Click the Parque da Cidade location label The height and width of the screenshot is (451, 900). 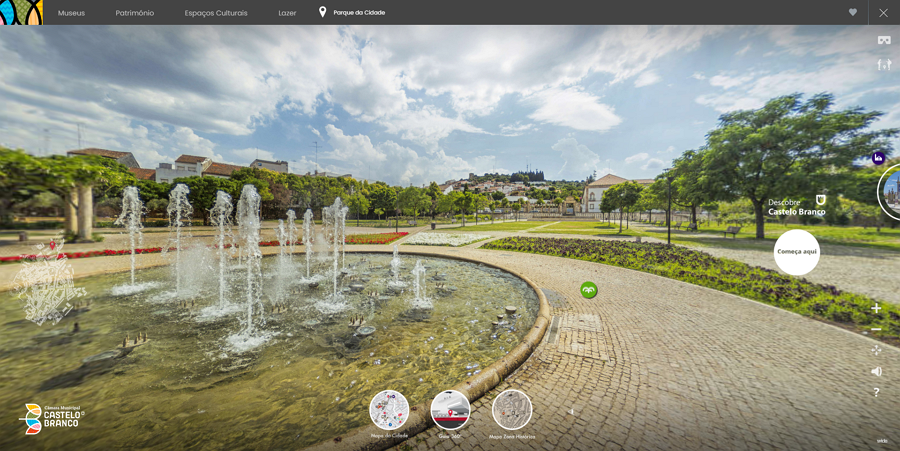pyautogui.click(x=359, y=13)
